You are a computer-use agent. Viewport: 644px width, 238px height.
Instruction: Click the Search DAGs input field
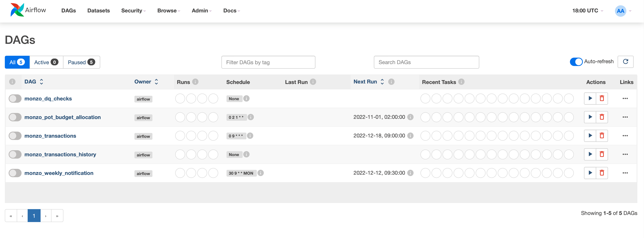click(x=426, y=62)
